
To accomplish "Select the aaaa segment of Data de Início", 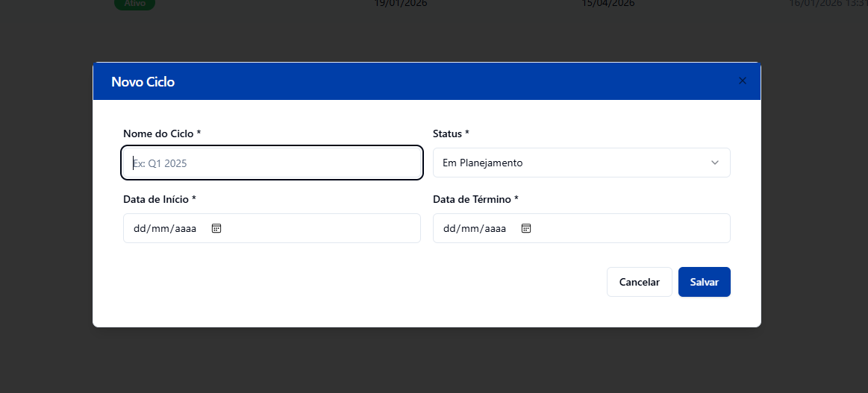I will pyautogui.click(x=184, y=229).
